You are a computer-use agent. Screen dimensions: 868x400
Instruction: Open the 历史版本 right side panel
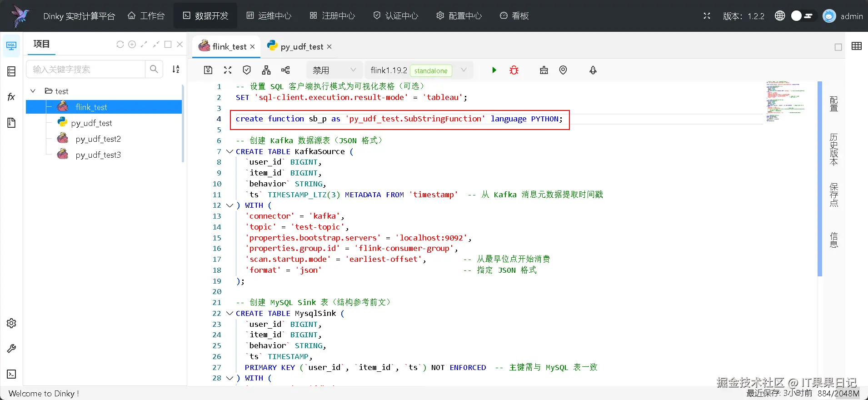[834, 150]
